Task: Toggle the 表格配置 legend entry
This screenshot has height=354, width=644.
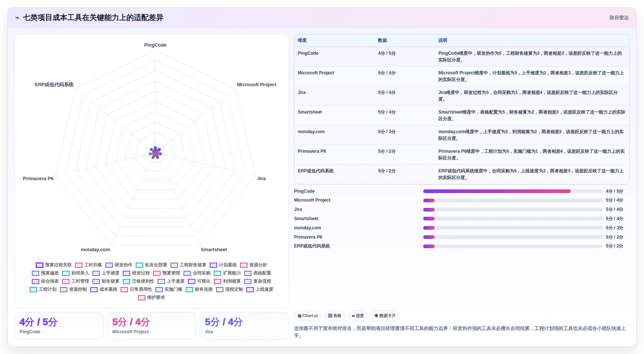Action: (x=257, y=273)
